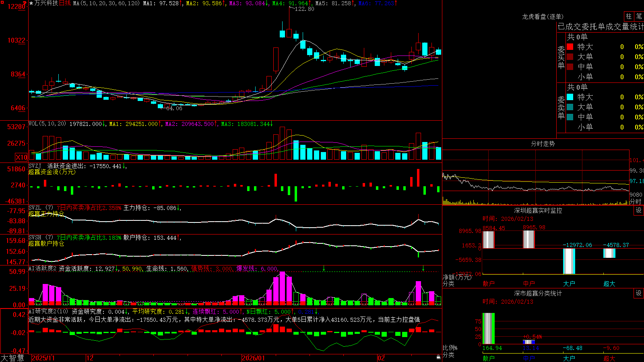Click the star icon beside 万兴科技
644x362 pixels.
click(x=31, y=3)
